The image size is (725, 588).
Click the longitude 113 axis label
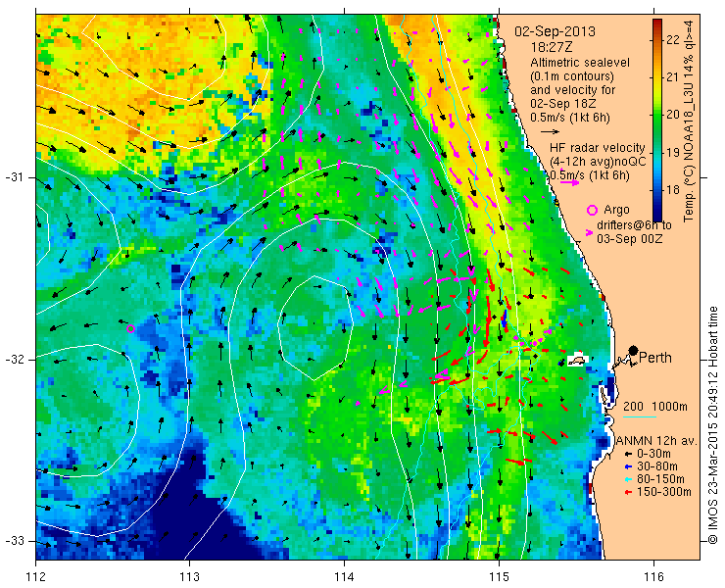(189, 577)
